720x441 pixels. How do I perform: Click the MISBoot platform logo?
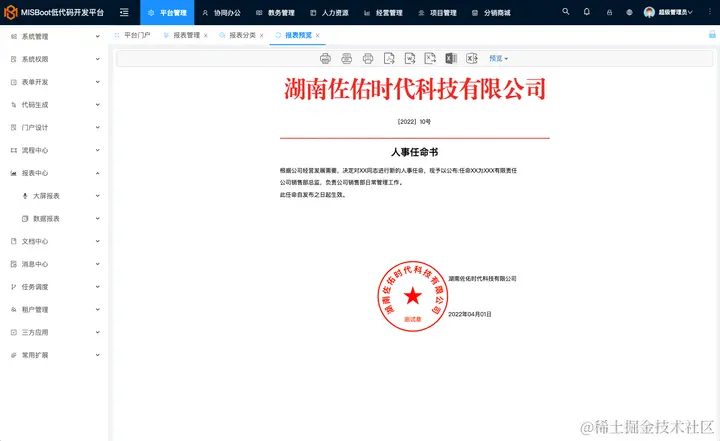pyautogui.click(x=11, y=12)
